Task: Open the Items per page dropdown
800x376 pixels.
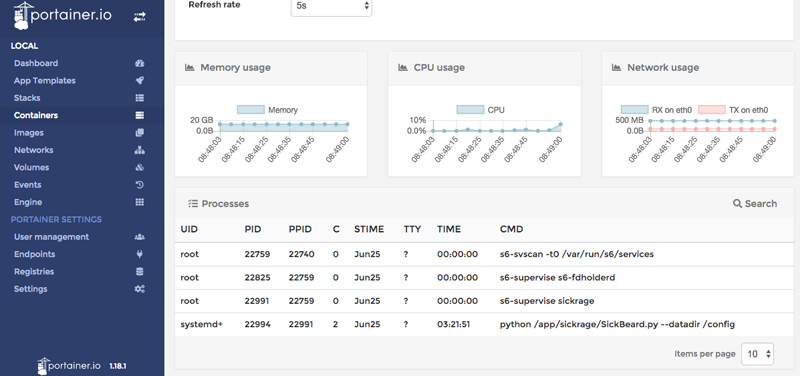Action: pyautogui.click(x=757, y=354)
